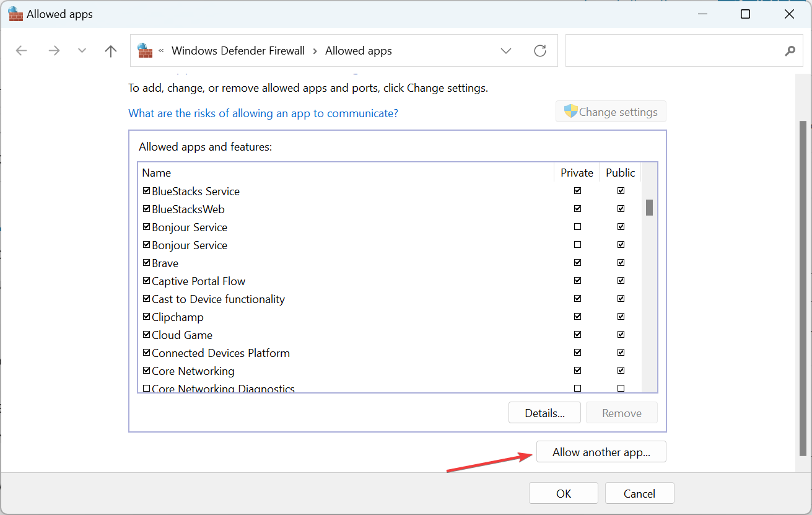Image resolution: width=812 pixels, height=515 pixels.
Task: Click the Forward navigation arrow
Action: tap(54, 51)
